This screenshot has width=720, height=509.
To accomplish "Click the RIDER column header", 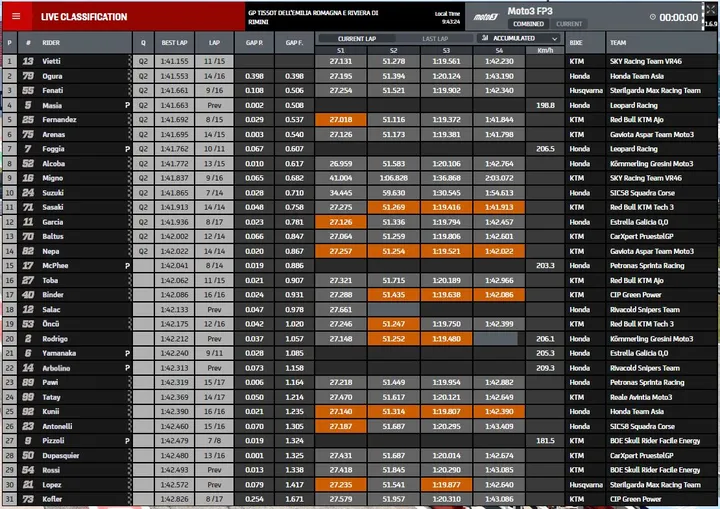I will [x=51, y=43].
